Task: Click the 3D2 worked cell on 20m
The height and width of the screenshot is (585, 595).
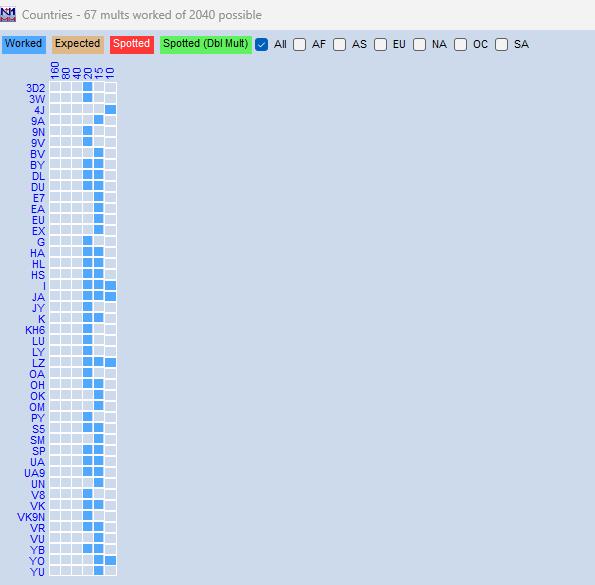Action: (88, 87)
